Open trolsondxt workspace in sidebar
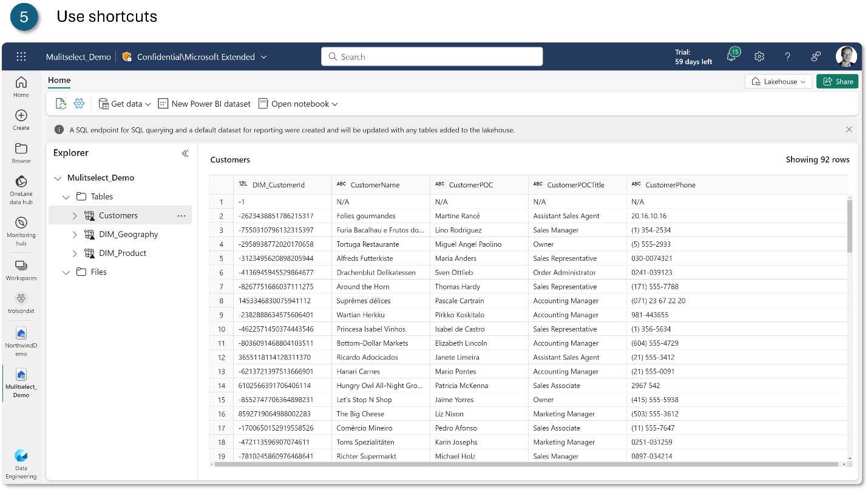This screenshot has width=868, height=490. [21, 303]
